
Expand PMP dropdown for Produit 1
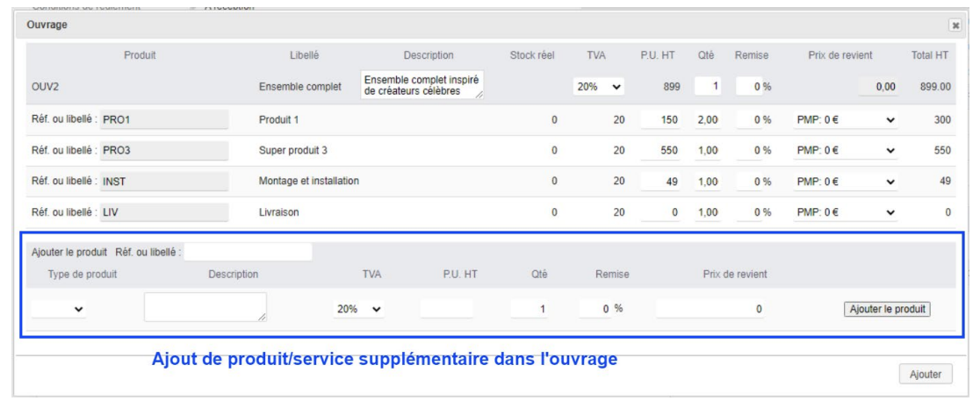[x=847, y=120]
